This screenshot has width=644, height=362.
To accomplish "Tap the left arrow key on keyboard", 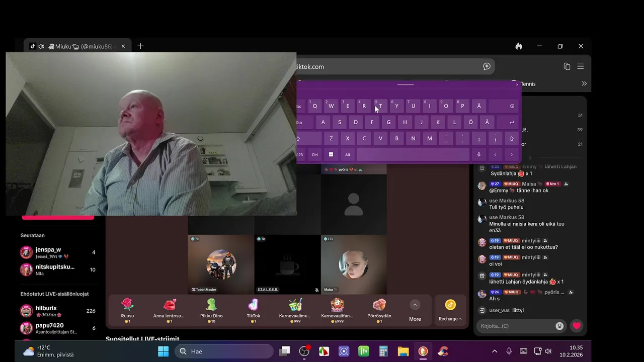I will tap(496, 154).
